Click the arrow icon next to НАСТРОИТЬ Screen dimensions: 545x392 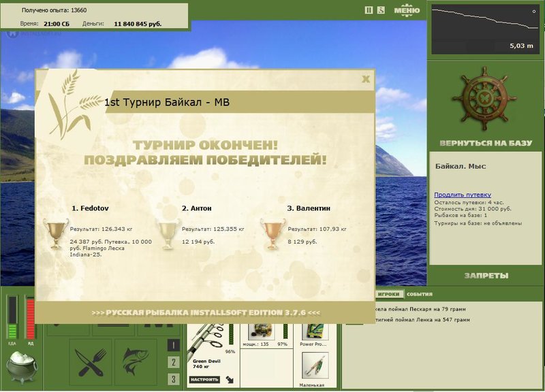coord(230,380)
